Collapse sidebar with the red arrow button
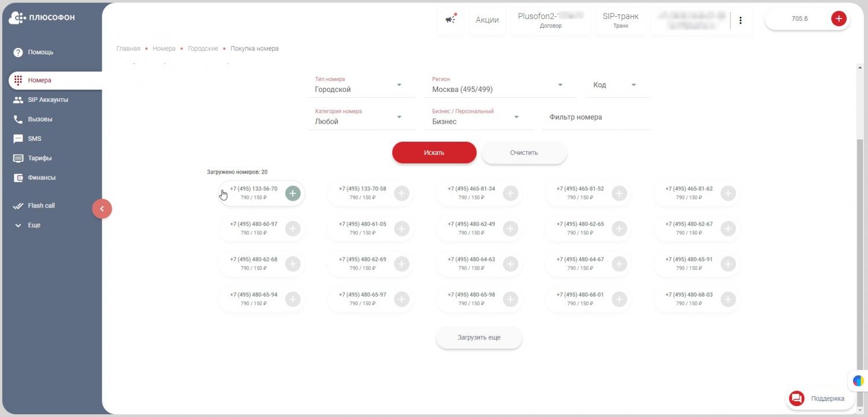Image resolution: width=868 pixels, height=417 pixels. tap(102, 209)
